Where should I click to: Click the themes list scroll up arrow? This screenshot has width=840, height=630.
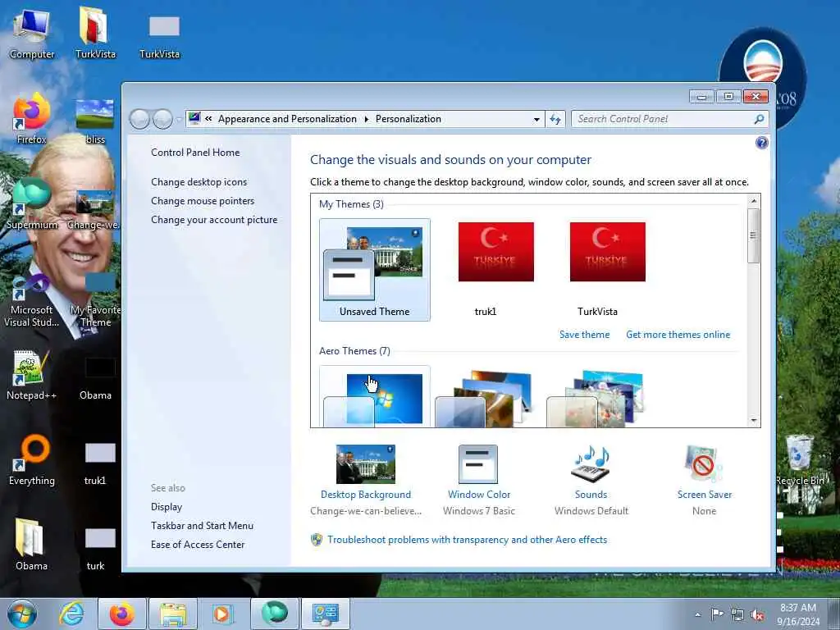pos(753,201)
